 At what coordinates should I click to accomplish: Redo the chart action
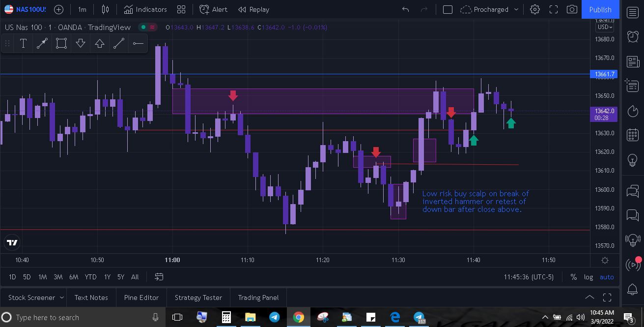[x=424, y=9]
